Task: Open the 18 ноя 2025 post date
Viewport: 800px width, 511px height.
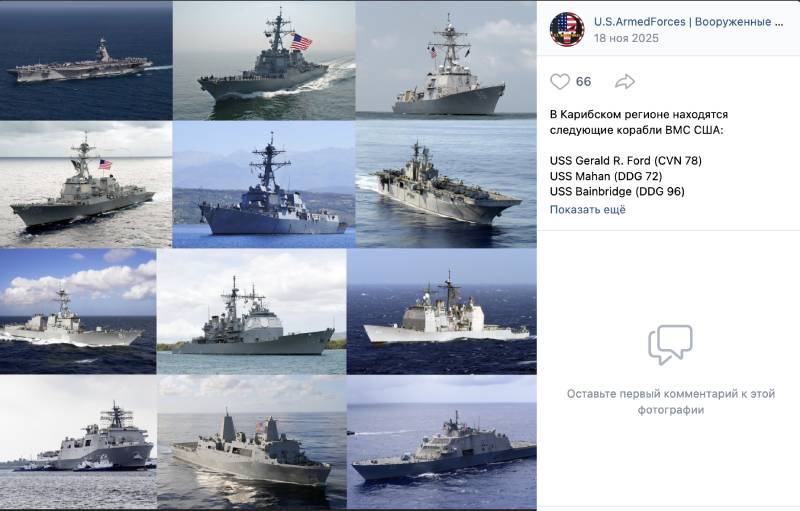Action: pyautogui.click(x=626, y=38)
